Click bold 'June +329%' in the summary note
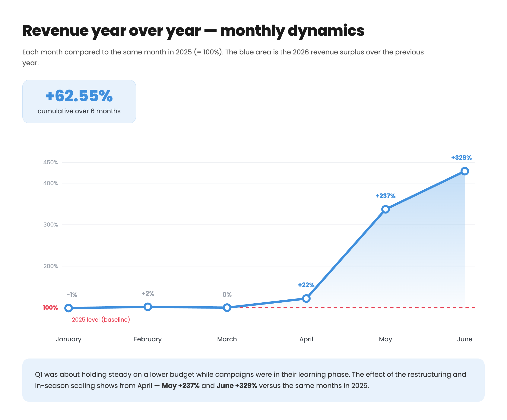The image size is (507, 420). 237,386
